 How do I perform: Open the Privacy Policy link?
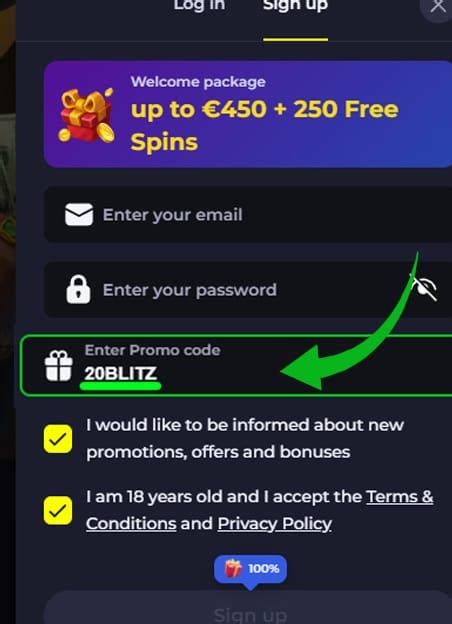[275, 524]
